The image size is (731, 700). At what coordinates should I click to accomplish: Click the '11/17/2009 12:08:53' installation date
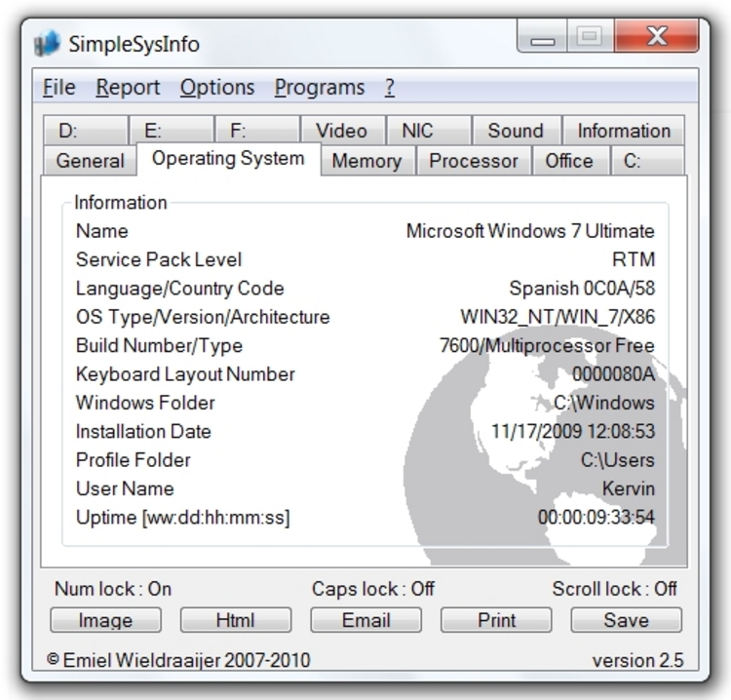point(573,431)
